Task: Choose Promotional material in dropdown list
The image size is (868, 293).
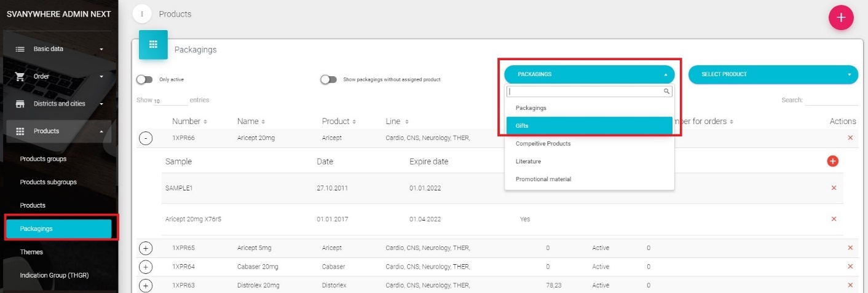Action: point(543,179)
